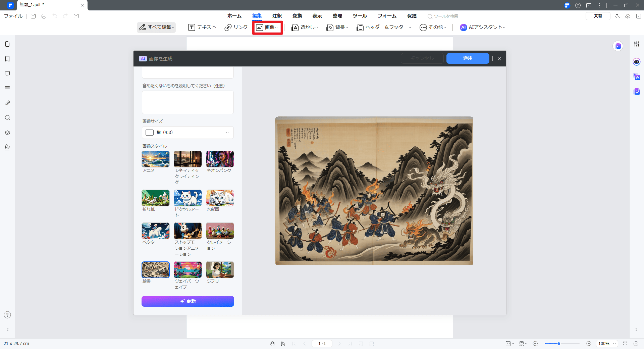Open the comments sidebar panel
Viewport: 644px width, 349px height.
[7, 73]
